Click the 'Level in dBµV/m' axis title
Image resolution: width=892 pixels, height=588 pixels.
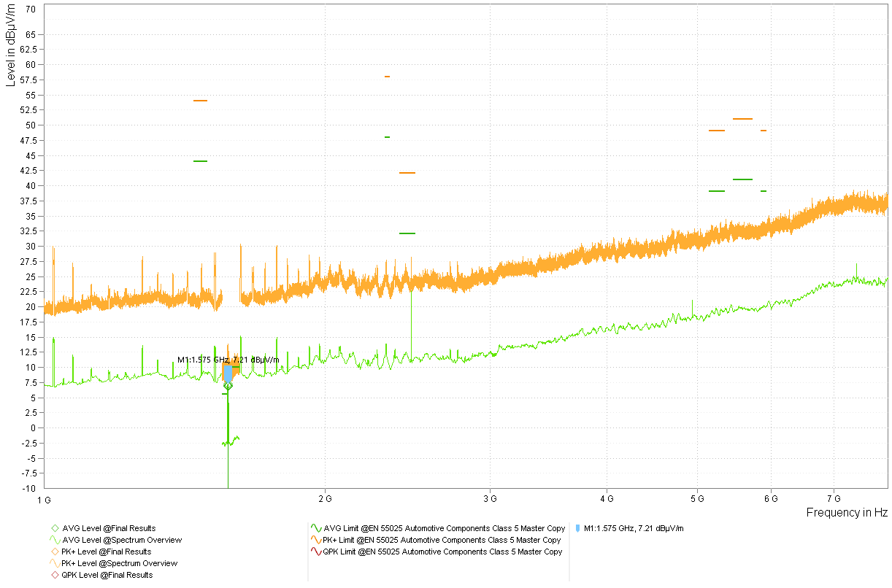tap(10, 45)
